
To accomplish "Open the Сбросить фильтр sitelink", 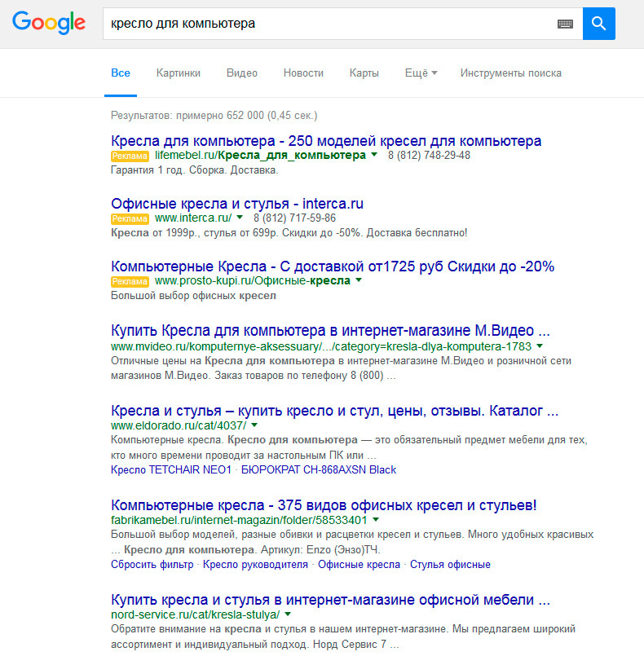I will (152, 565).
